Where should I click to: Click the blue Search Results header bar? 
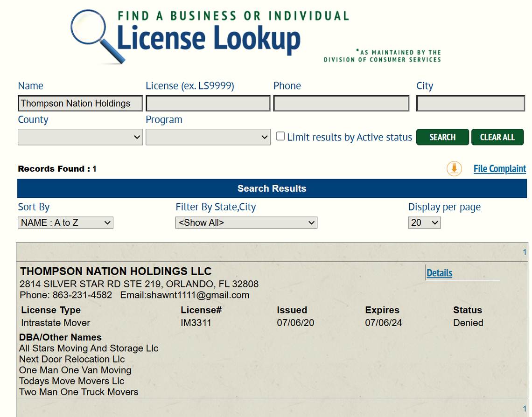pos(272,188)
